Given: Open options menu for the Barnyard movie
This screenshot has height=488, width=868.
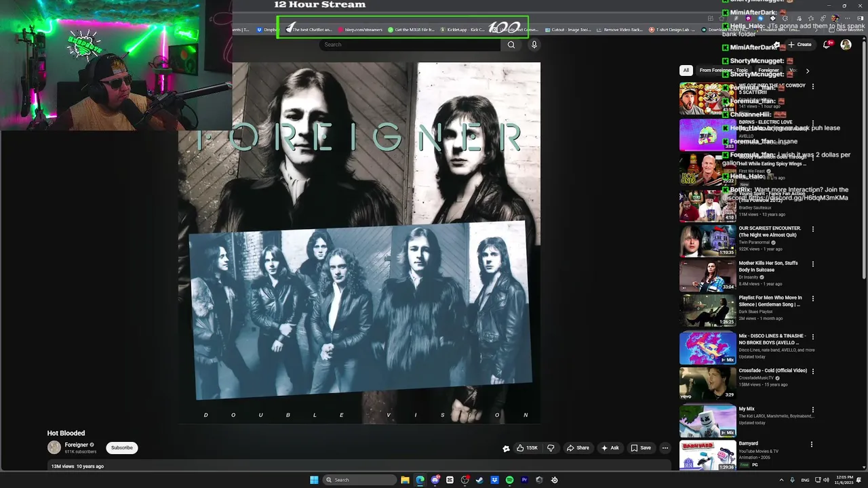Looking at the screenshot, I should pos(812,444).
